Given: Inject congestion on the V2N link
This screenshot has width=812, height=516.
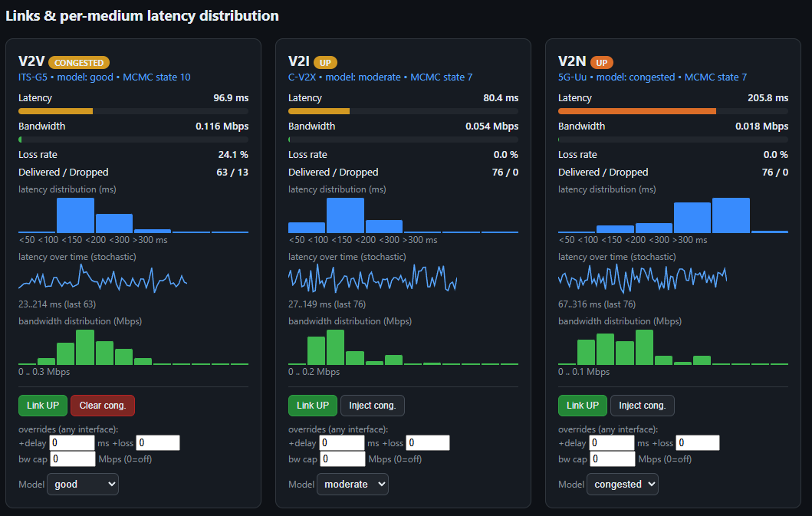Looking at the screenshot, I should (x=642, y=406).
